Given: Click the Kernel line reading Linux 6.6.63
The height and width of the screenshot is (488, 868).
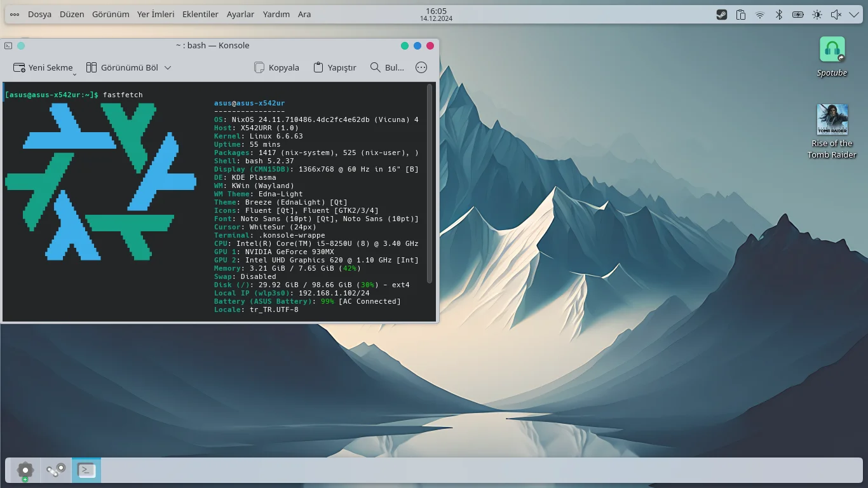Looking at the screenshot, I should [259, 136].
